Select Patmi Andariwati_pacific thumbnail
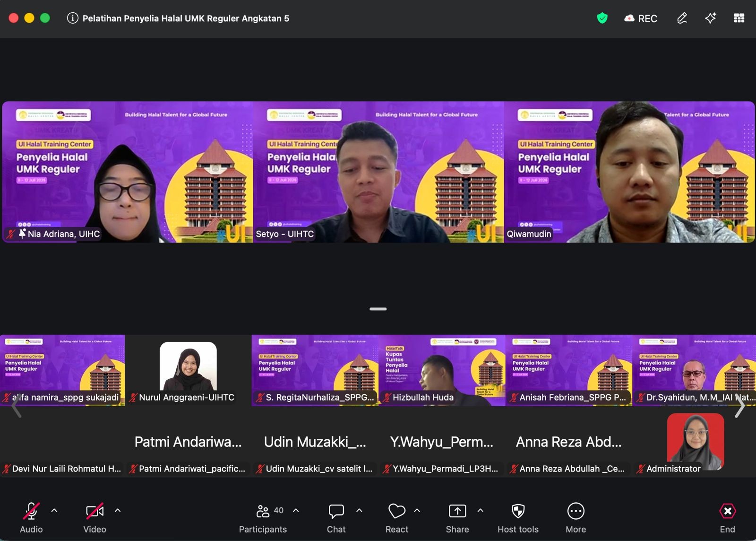This screenshot has width=756, height=541. coord(188,442)
